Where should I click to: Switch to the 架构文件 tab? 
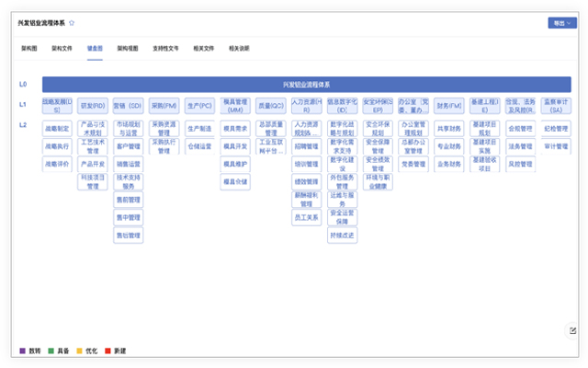[62, 48]
